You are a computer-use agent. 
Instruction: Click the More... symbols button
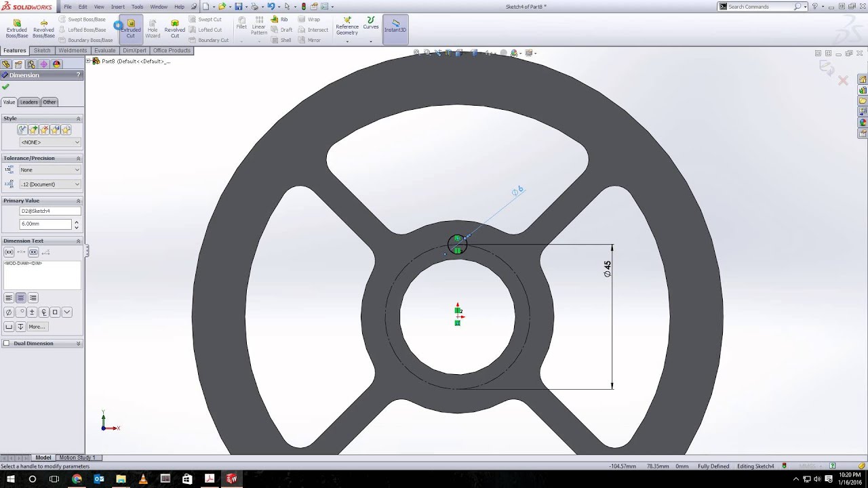(x=37, y=327)
